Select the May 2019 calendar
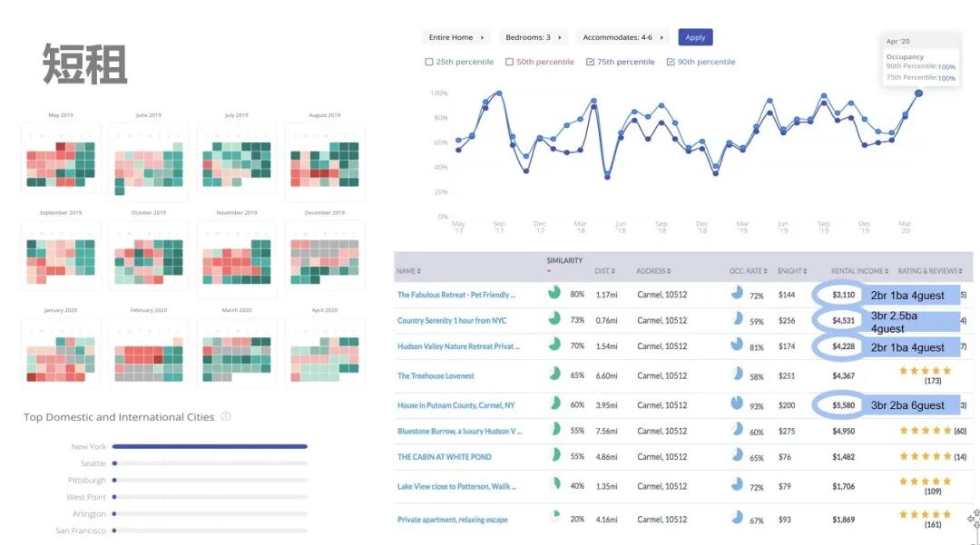Viewport: 980px width, 545px height. (x=61, y=159)
